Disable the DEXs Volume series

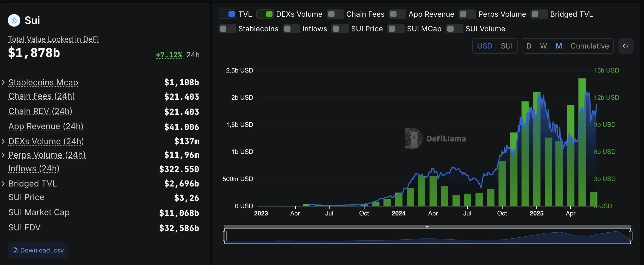point(265,14)
